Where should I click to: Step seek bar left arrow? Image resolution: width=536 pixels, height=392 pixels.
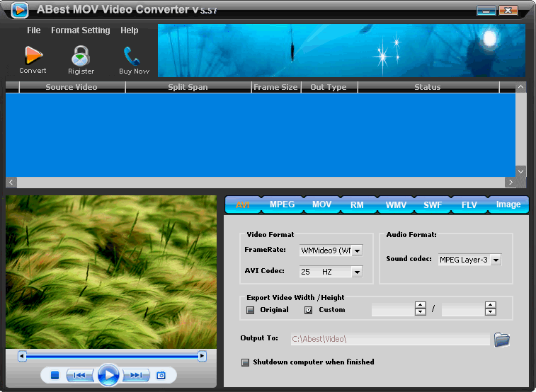click(22, 356)
